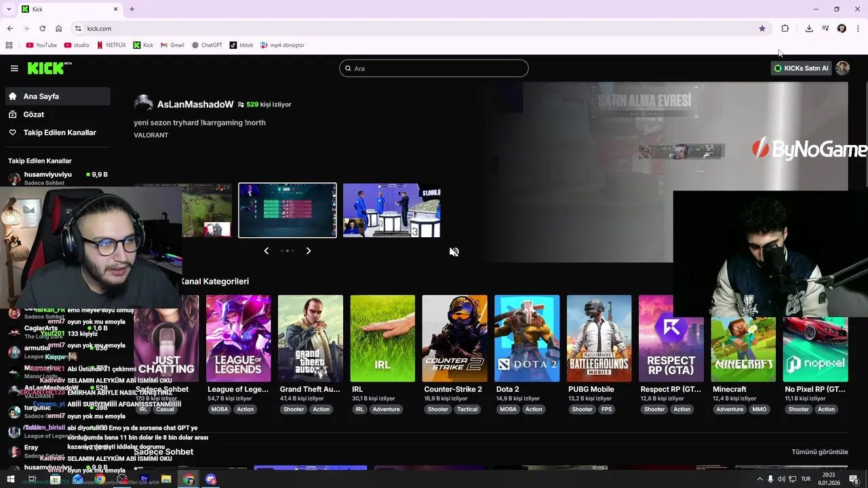Open the Counter-Strike 2 category card

(x=454, y=338)
